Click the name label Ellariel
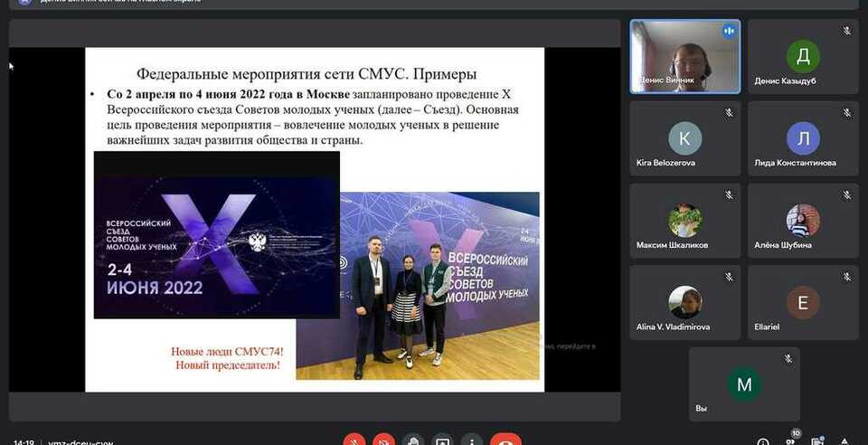The image size is (868, 445). (x=767, y=327)
